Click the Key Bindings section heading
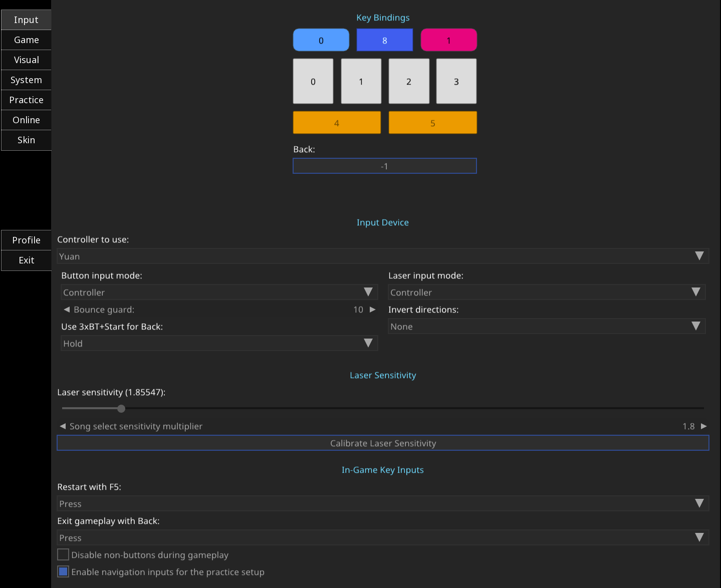Viewport: 721px width, 588px height. pyautogui.click(x=383, y=18)
